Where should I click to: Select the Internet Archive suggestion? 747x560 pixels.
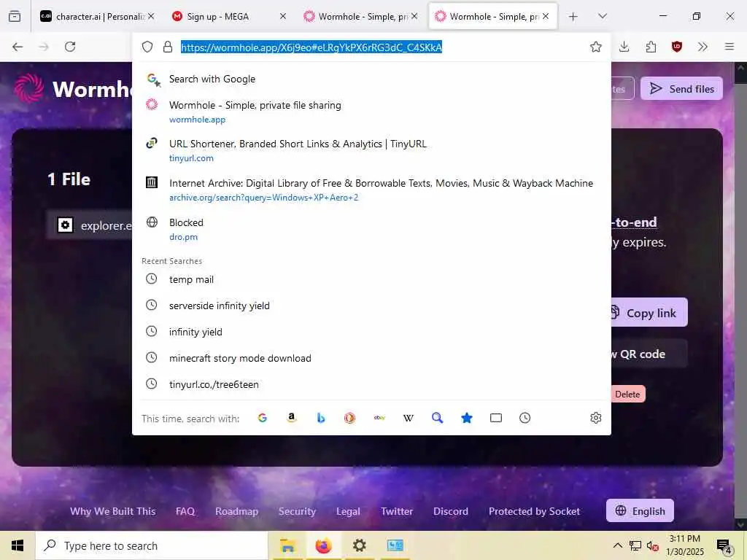(371, 190)
